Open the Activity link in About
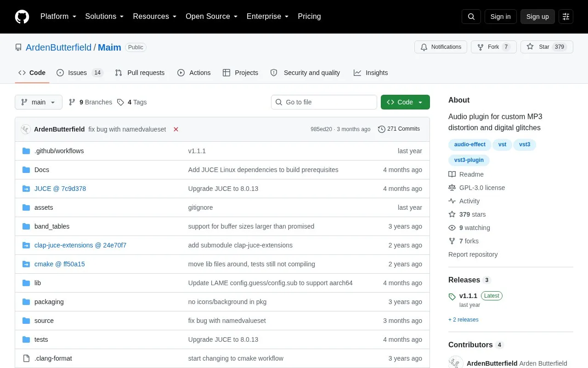 tap(464, 201)
